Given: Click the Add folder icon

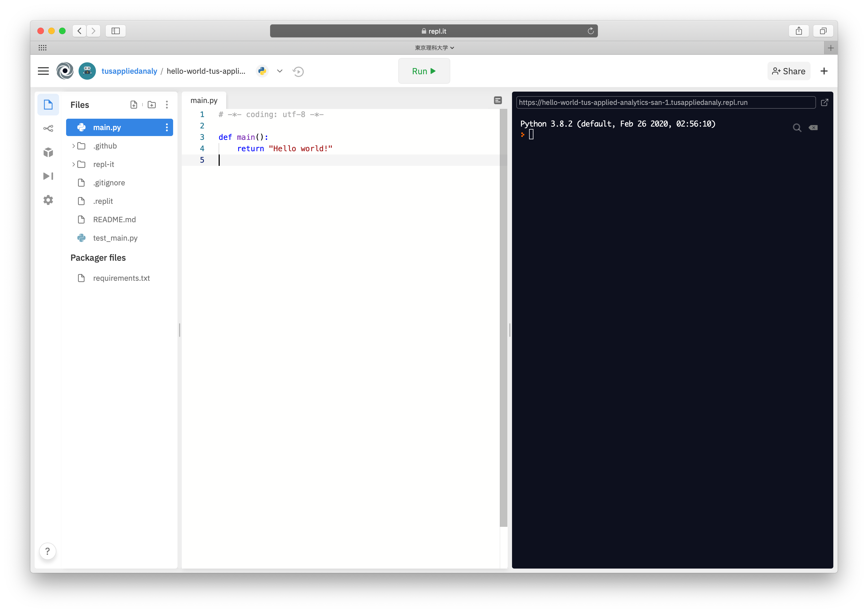Looking at the screenshot, I should (152, 105).
